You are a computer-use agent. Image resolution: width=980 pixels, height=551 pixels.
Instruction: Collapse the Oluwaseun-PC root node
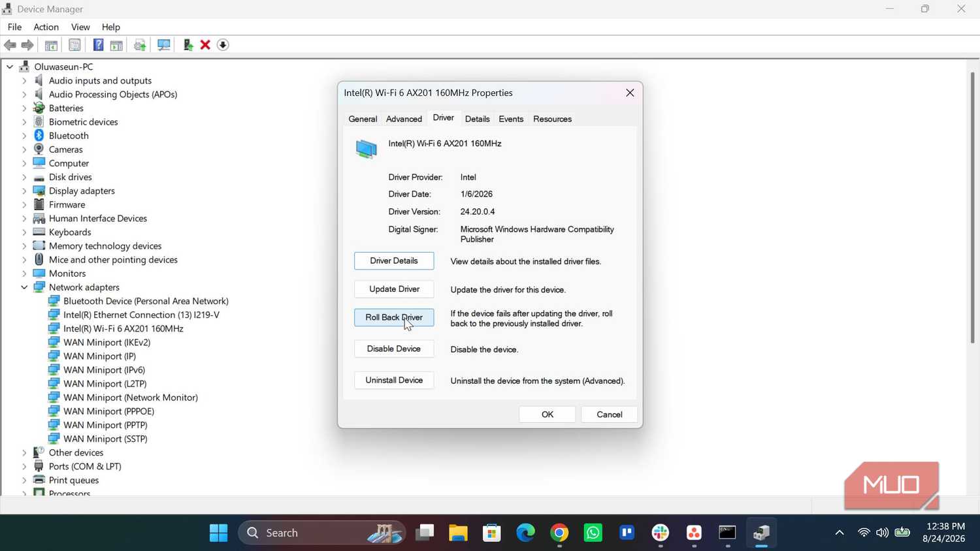coord(10,67)
